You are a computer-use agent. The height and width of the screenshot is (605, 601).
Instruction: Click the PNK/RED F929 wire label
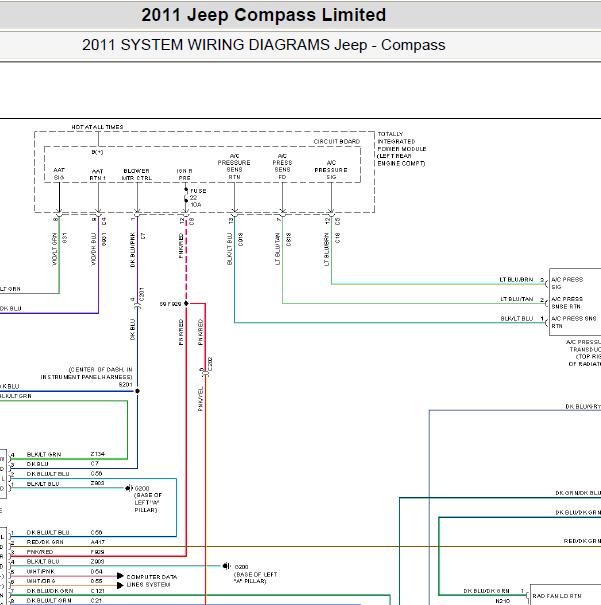point(40,552)
